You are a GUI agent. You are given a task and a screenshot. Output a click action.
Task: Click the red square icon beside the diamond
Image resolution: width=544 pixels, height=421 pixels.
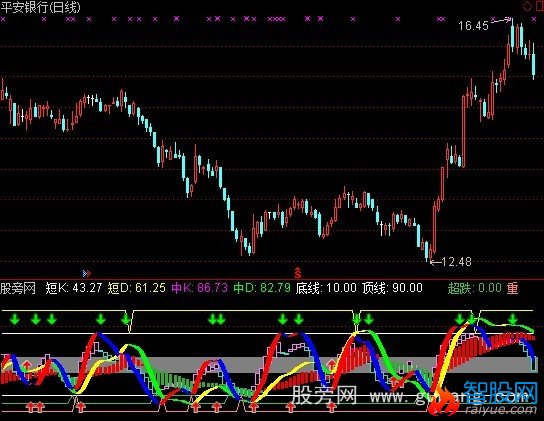coord(540,6)
